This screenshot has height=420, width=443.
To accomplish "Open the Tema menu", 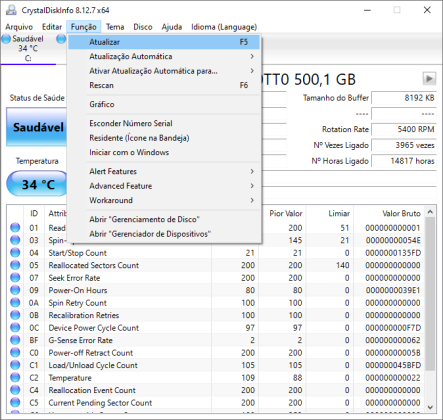I will (115, 27).
